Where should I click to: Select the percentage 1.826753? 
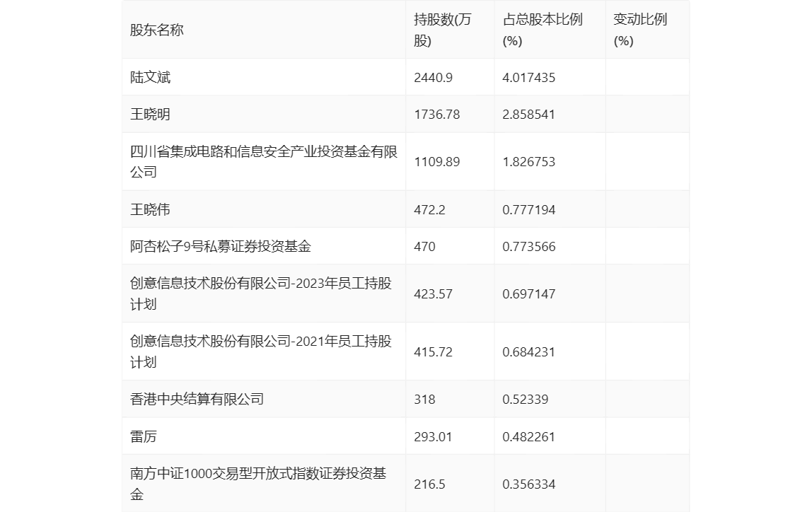coord(529,162)
